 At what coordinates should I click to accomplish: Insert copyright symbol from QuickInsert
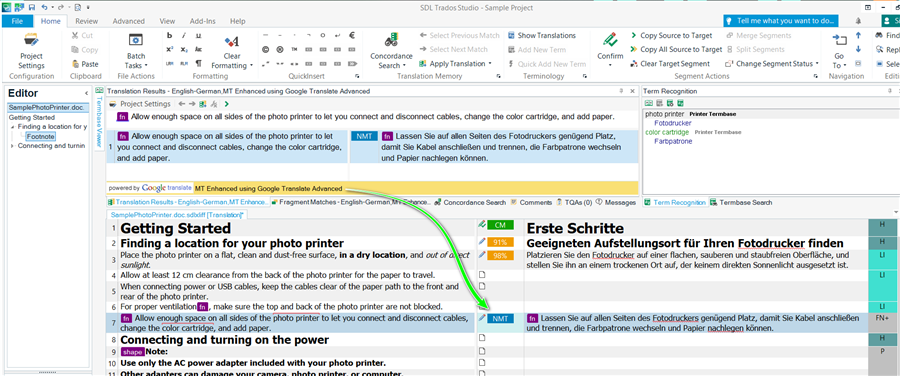(x=265, y=49)
